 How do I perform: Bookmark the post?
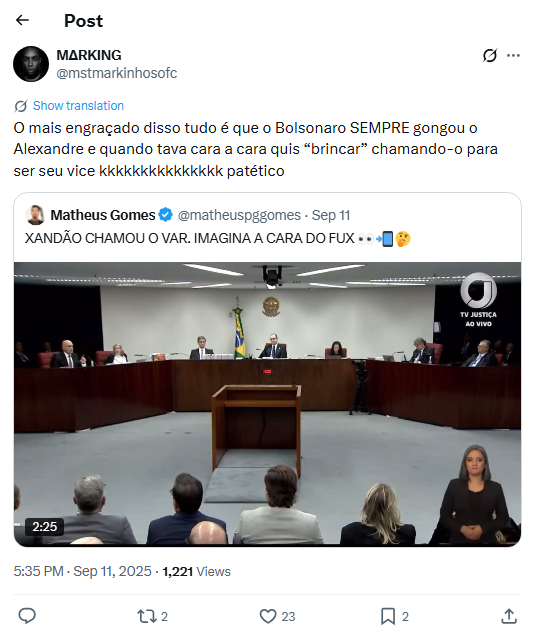(388, 616)
